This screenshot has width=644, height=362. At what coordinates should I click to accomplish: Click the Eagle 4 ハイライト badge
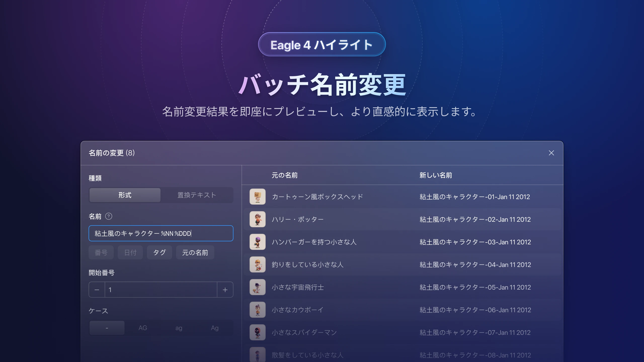tap(322, 44)
